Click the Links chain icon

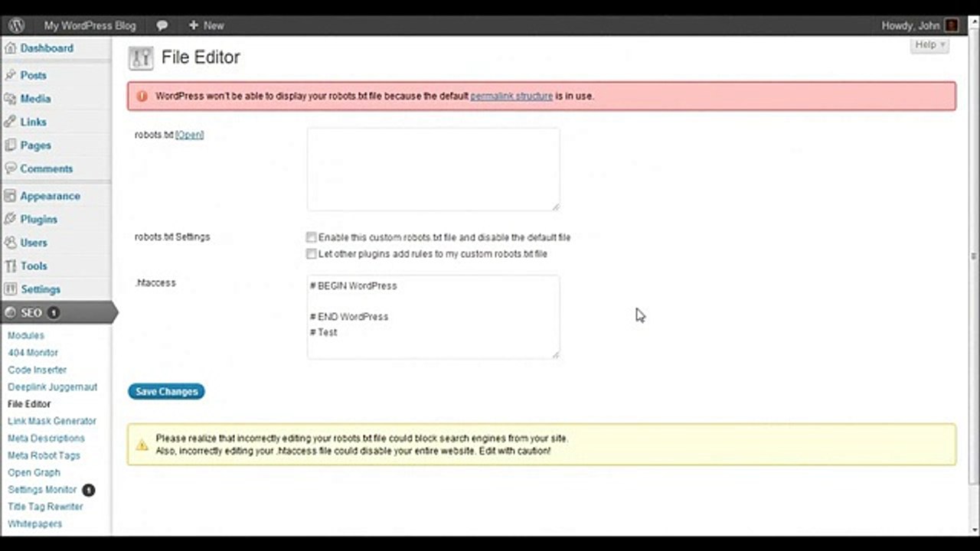pos(10,122)
